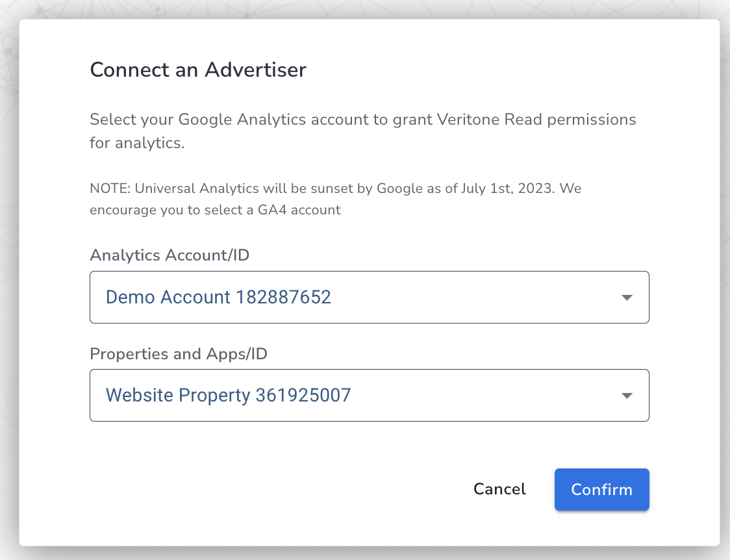Click the Properties and Apps dropdown arrow
The image size is (730, 560).
(626, 395)
